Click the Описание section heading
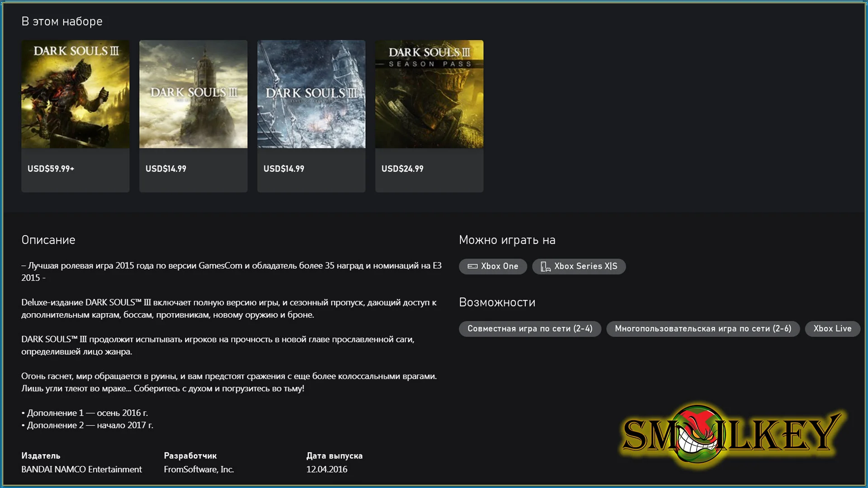The image size is (868, 488). coord(48,240)
